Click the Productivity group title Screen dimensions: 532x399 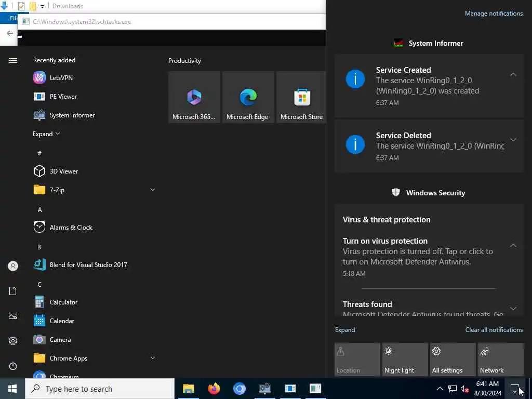pos(184,61)
